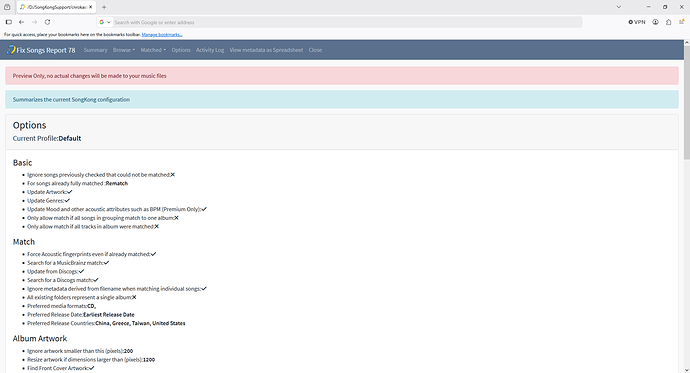The width and height of the screenshot is (690, 373).
Task: Click 'Search for a Discogs match' line
Action: tap(63, 280)
